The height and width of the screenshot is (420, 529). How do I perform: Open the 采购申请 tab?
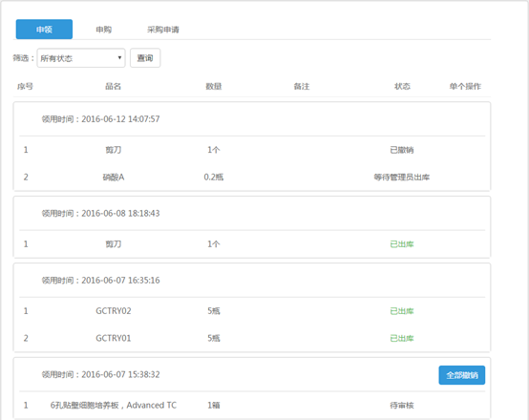coord(163,30)
